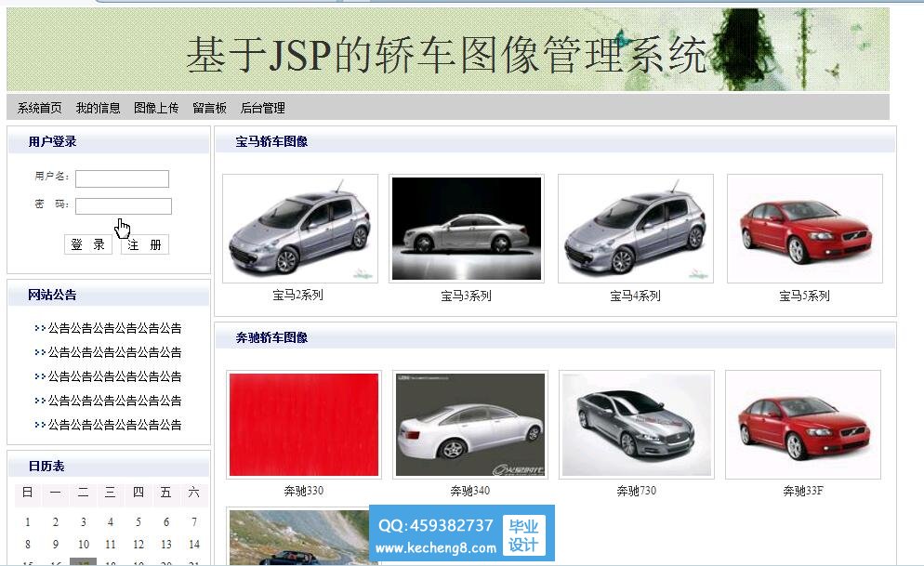Image resolution: width=924 pixels, height=566 pixels.
Task: Click the 日历表 panel title
Action: (x=46, y=466)
